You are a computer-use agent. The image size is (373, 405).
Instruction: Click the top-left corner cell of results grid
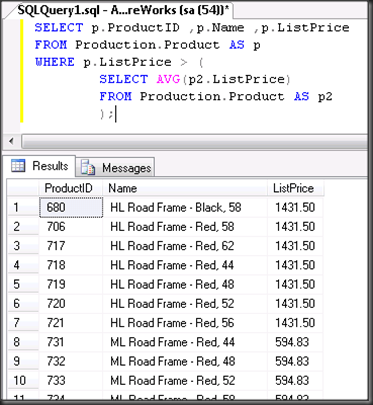pyautogui.click(x=23, y=188)
